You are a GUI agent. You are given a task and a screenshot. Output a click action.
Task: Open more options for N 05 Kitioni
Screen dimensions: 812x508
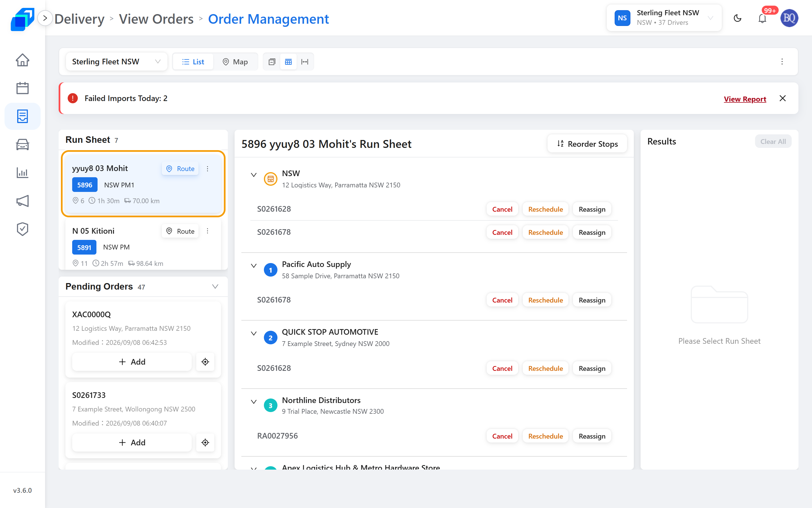pos(208,231)
